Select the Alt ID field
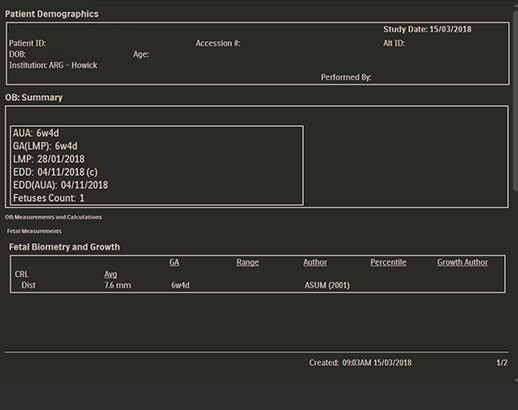Screen dimensions: 518x410 [394, 43]
